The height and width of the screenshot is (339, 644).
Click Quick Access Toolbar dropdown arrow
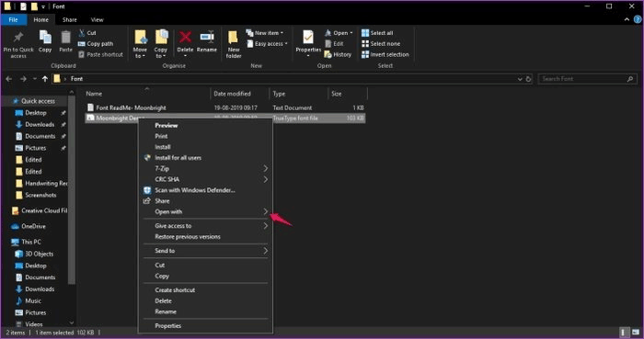click(43, 6)
